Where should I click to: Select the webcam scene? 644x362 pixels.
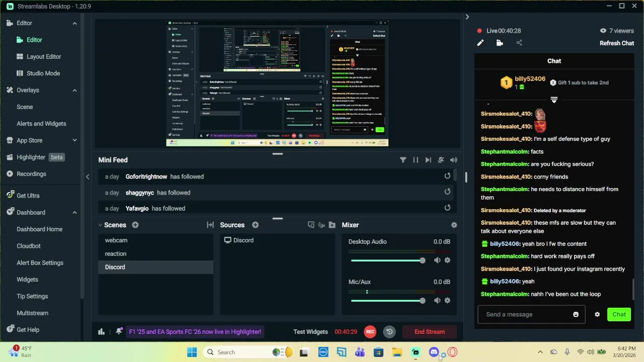click(155, 240)
